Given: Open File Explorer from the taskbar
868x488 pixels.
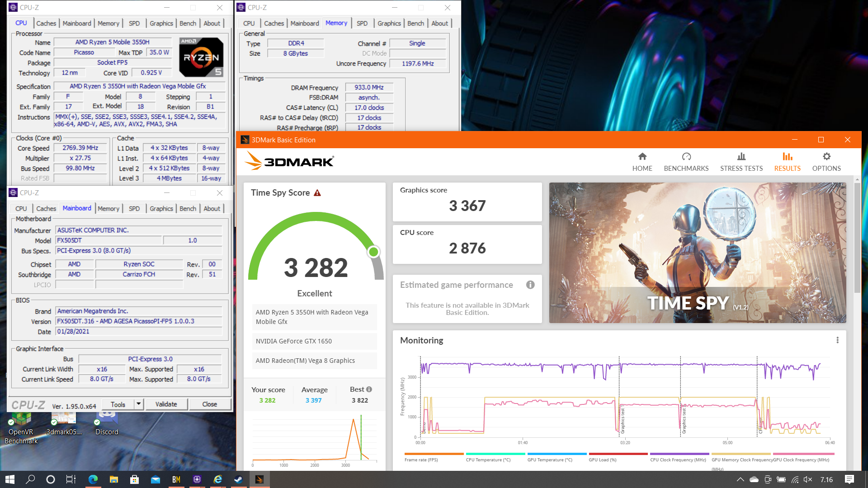Looking at the screenshot, I should click(x=114, y=479).
